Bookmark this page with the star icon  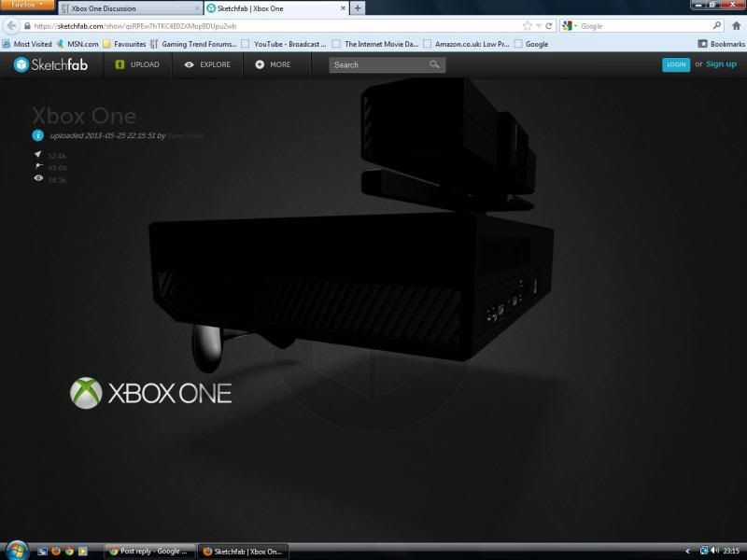pyautogui.click(x=528, y=26)
